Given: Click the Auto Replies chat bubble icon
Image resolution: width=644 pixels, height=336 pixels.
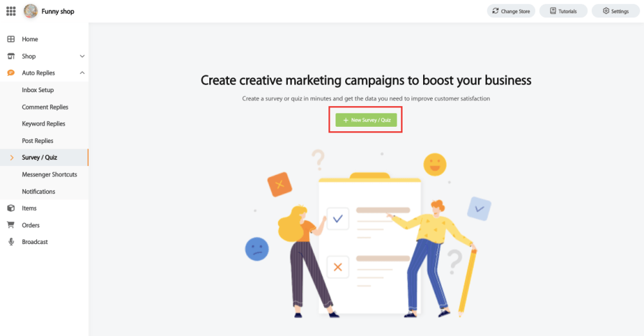Looking at the screenshot, I should pos(11,73).
